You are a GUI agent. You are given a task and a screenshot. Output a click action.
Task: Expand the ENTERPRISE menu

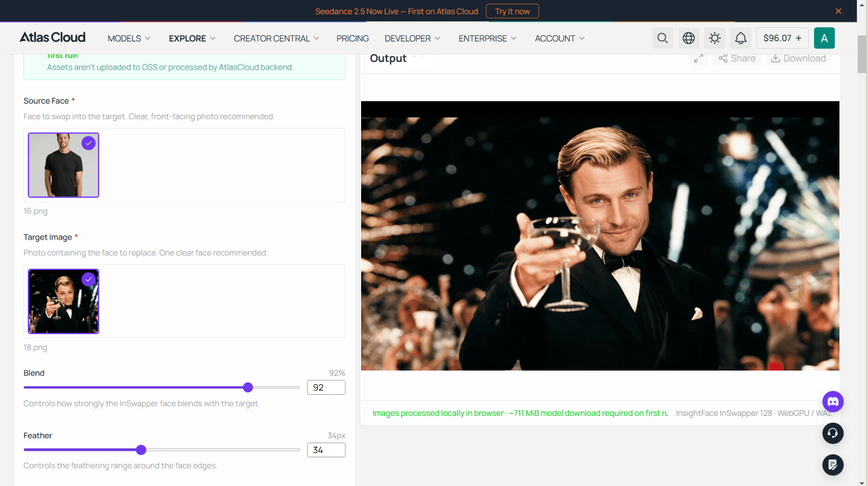[x=488, y=38]
